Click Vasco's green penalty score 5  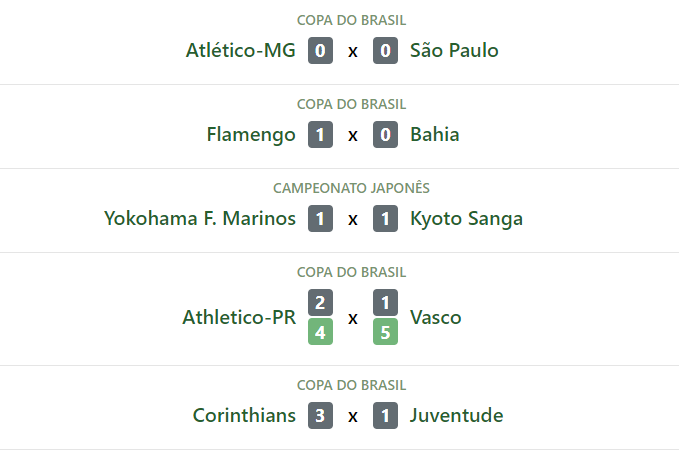(x=386, y=332)
